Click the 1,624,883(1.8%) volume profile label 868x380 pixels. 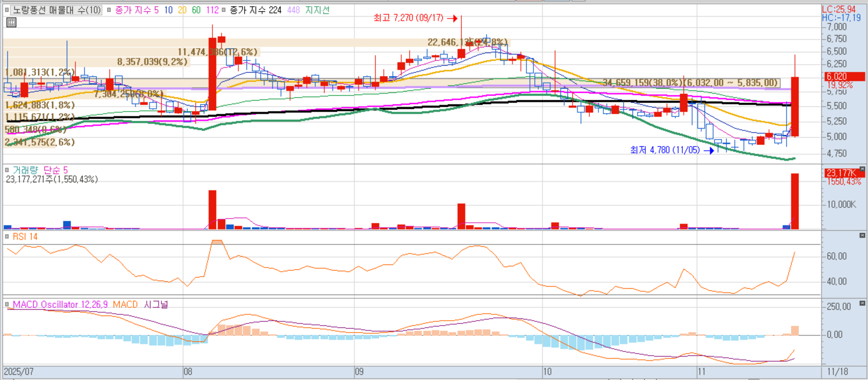pos(40,105)
